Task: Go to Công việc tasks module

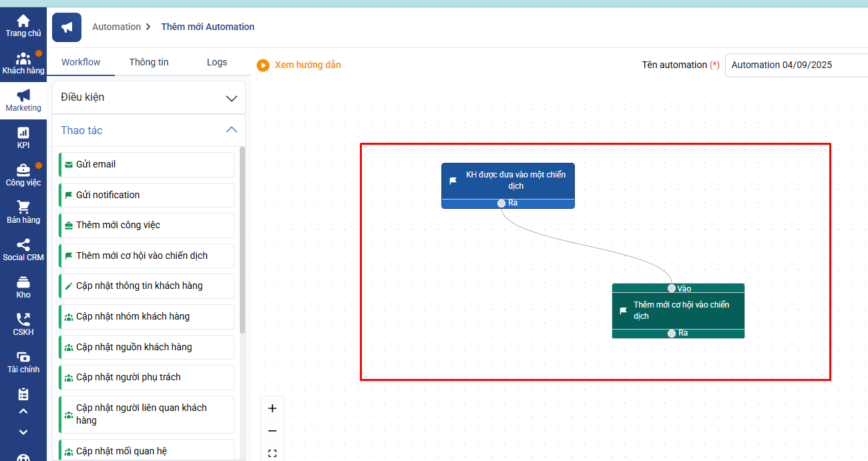Action: [x=23, y=175]
